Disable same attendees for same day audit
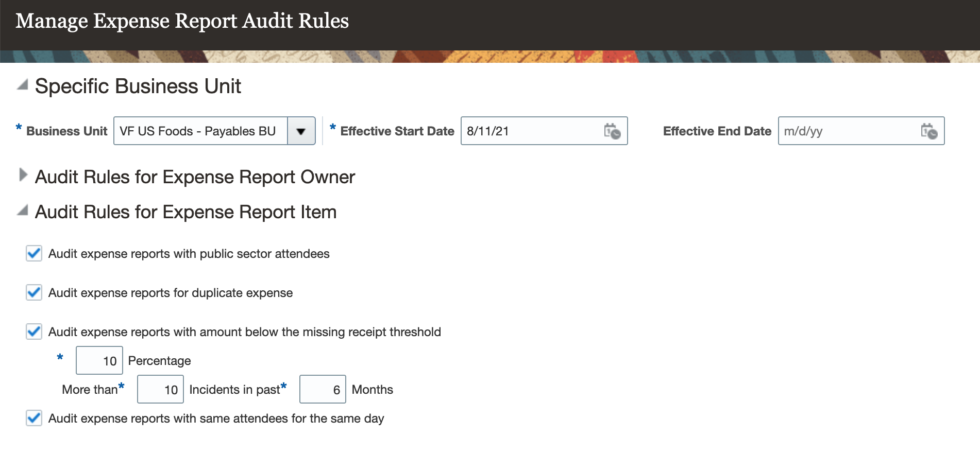The image size is (980, 454). click(x=34, y=418)
